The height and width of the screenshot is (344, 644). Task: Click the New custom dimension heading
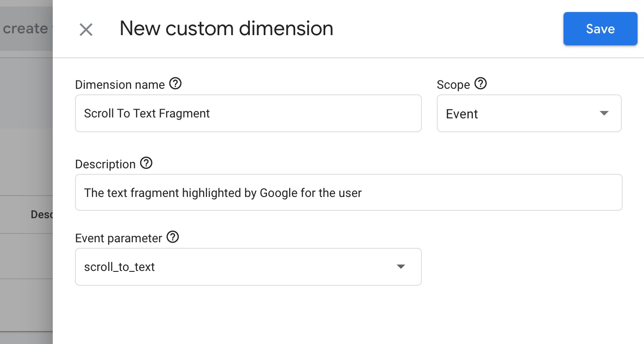click(x=226, y=29)
